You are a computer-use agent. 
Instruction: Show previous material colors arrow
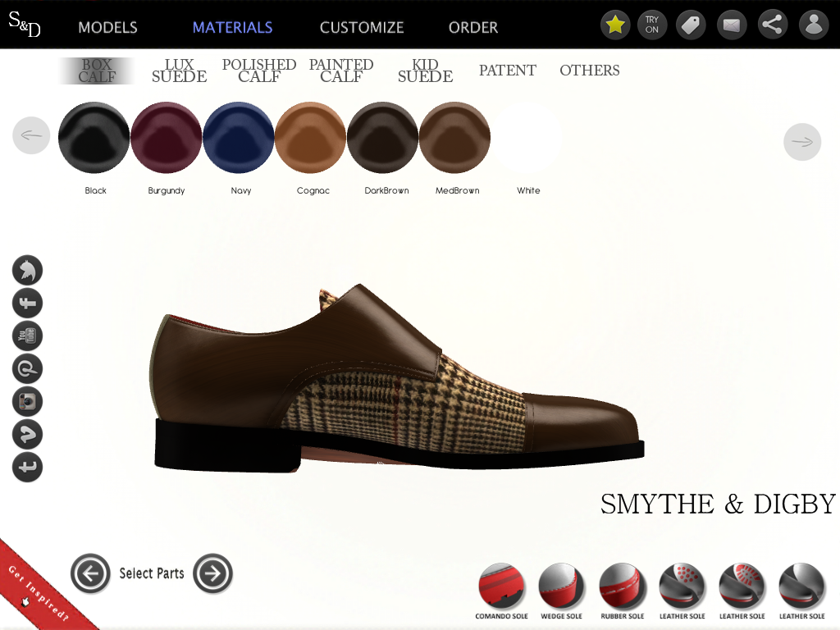pyautogui.click(x=31, y=135)
